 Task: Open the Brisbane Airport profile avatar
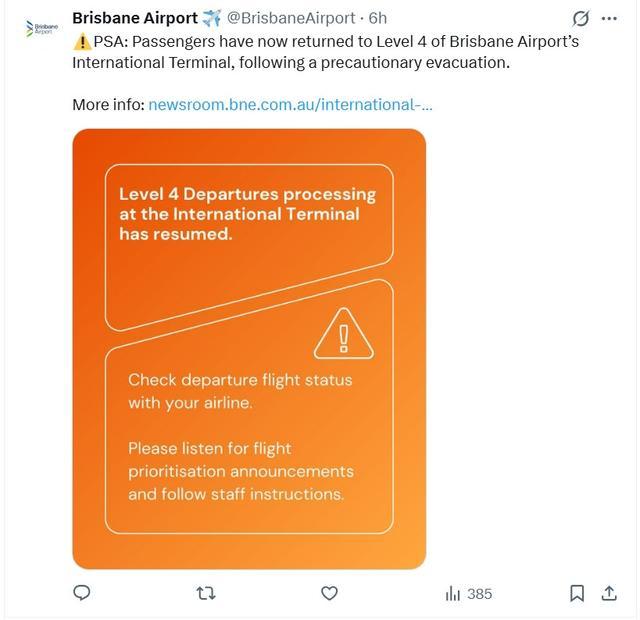[x=42, y=29]
